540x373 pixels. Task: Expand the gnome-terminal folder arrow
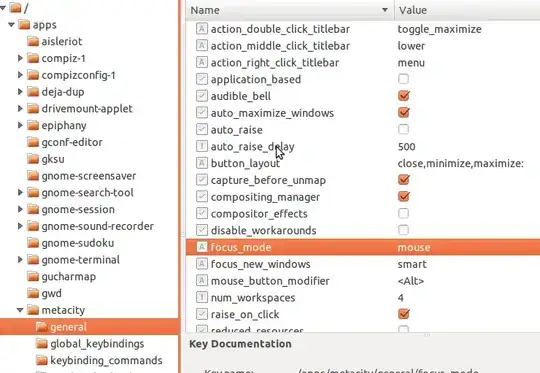20,260
